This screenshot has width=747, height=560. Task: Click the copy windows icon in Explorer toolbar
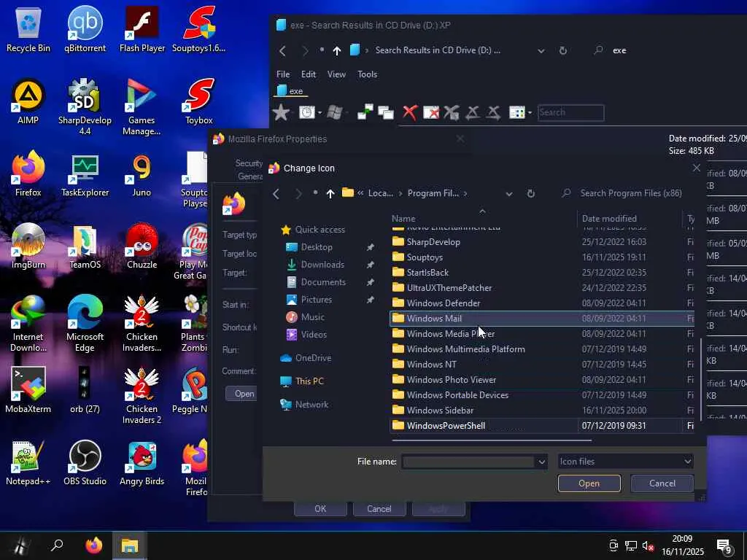(x=385, y=112)
